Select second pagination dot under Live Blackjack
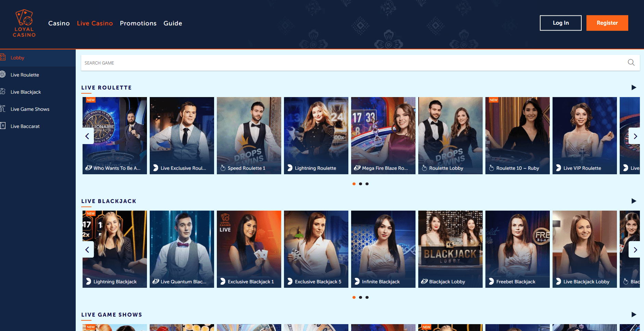The width and height of the screenshot is (644, 331). point(360,297)
